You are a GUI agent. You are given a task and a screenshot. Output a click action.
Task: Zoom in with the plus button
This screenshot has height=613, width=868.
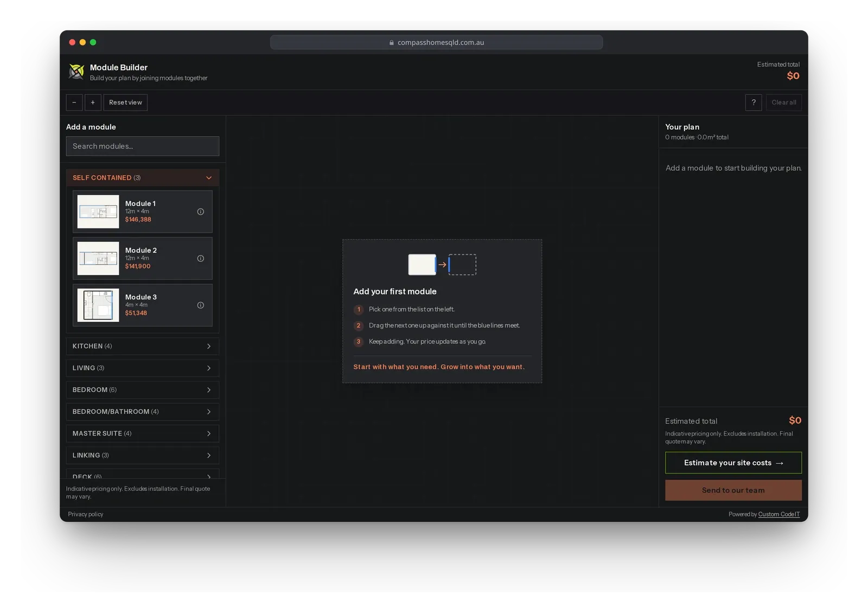[93, 103]
